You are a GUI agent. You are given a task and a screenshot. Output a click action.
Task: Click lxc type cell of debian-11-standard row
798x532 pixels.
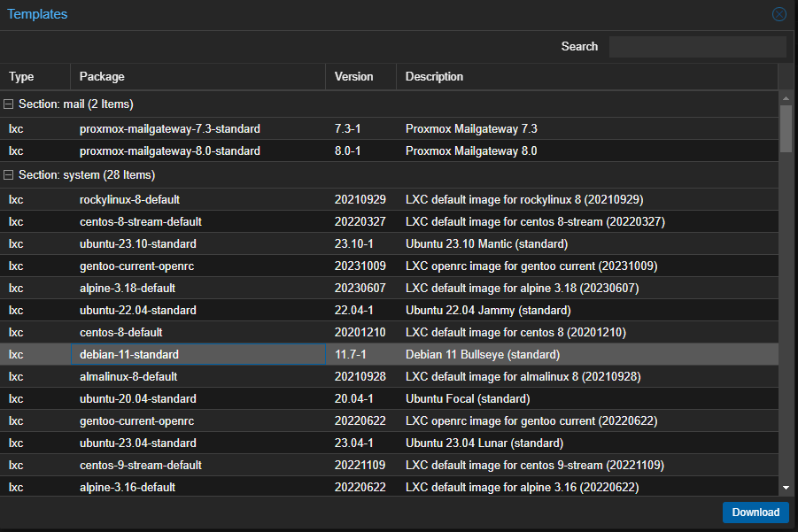point(35,354)
